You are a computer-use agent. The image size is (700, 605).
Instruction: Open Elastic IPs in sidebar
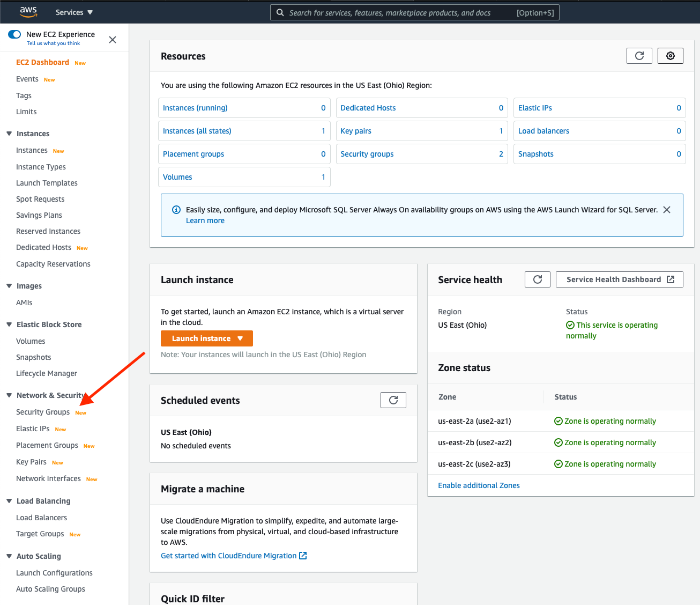coord(33,429)
